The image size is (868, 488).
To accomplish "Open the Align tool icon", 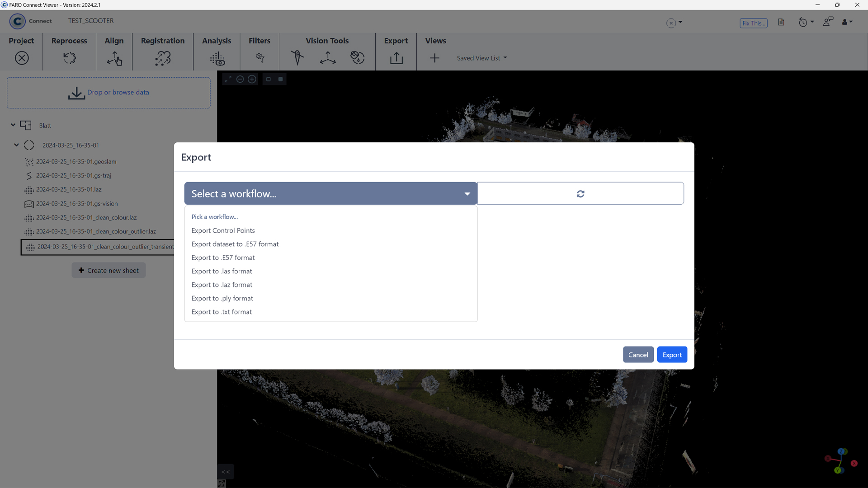I will (114, 58).
